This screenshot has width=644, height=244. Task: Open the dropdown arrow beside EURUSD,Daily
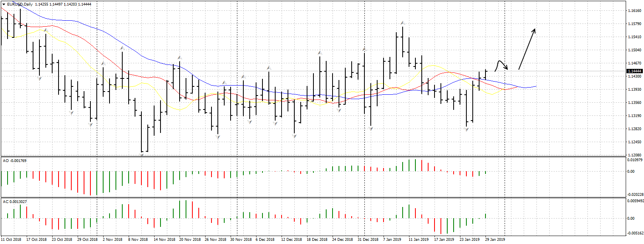tap(4, 4)
